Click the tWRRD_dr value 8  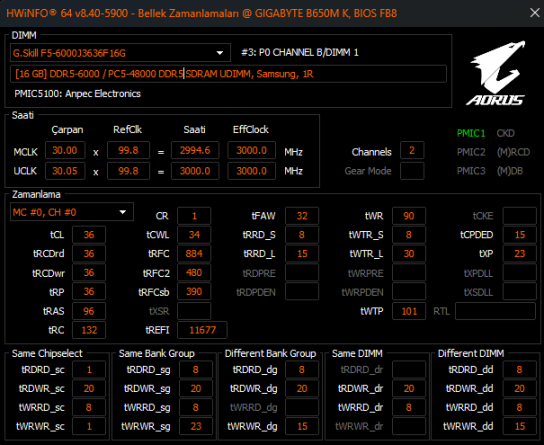pyautogui.click(x=409, y=407)
